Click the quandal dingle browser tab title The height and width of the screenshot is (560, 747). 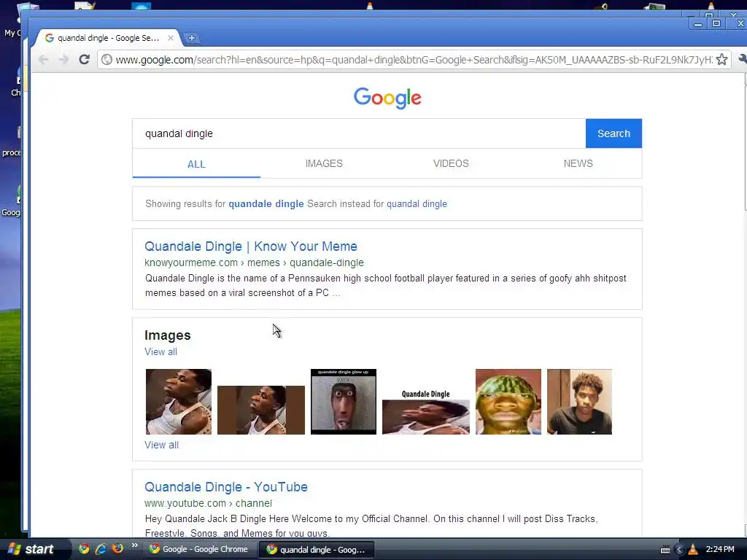(109, 38)
